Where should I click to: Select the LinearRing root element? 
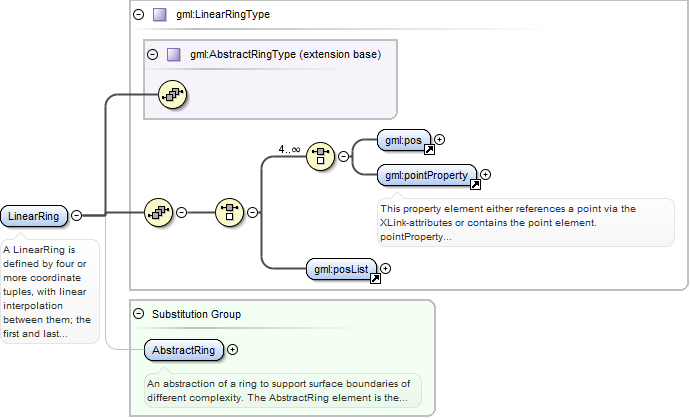[x=34, y=216]
